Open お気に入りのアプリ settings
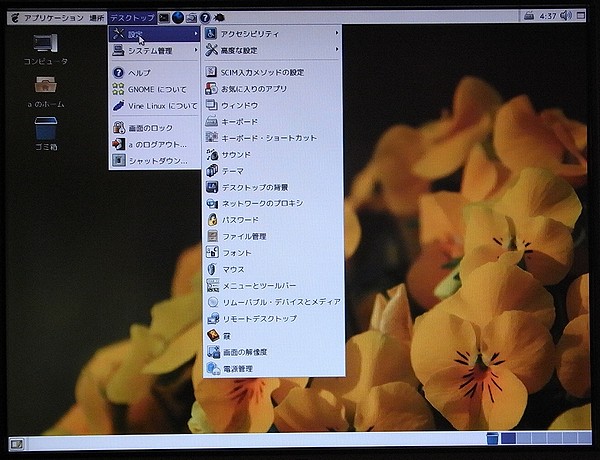600x460 pixels. 272,89
